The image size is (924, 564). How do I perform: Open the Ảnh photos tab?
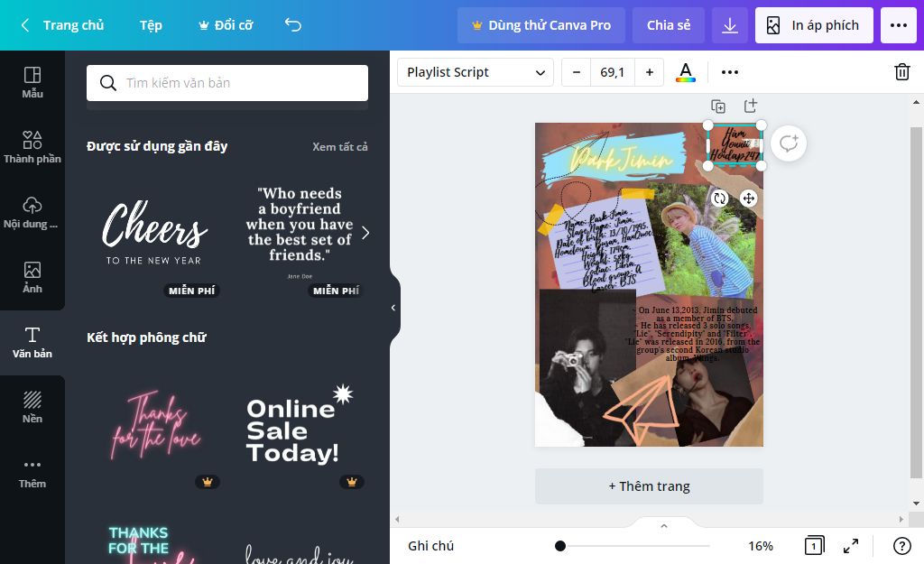click(x=32, y=277)
